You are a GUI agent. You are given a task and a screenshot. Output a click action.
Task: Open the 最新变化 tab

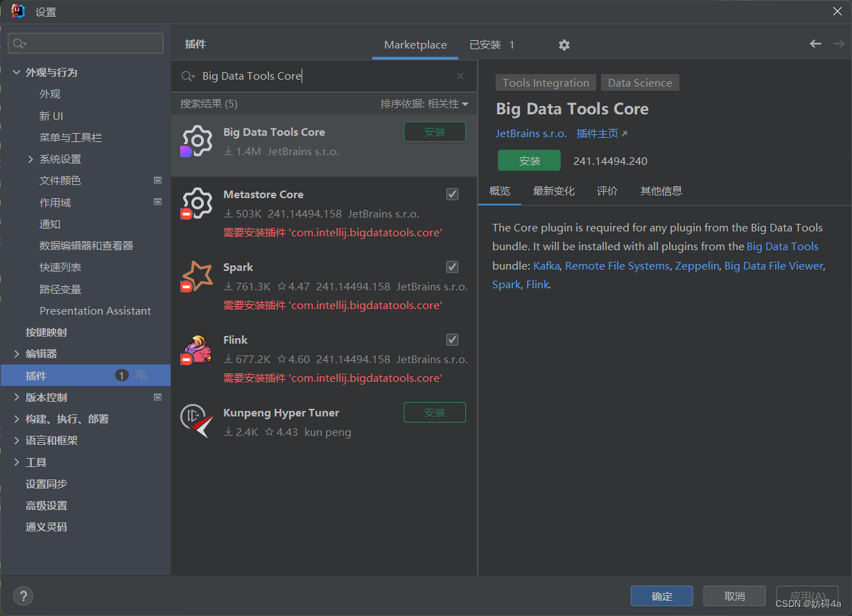pyautogui.click(x=554, y=191)
